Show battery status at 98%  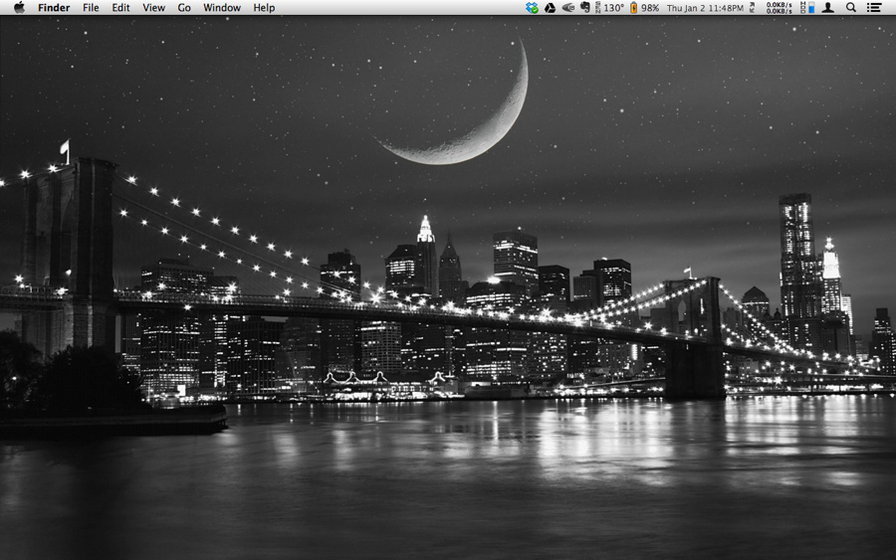point(644,7)
